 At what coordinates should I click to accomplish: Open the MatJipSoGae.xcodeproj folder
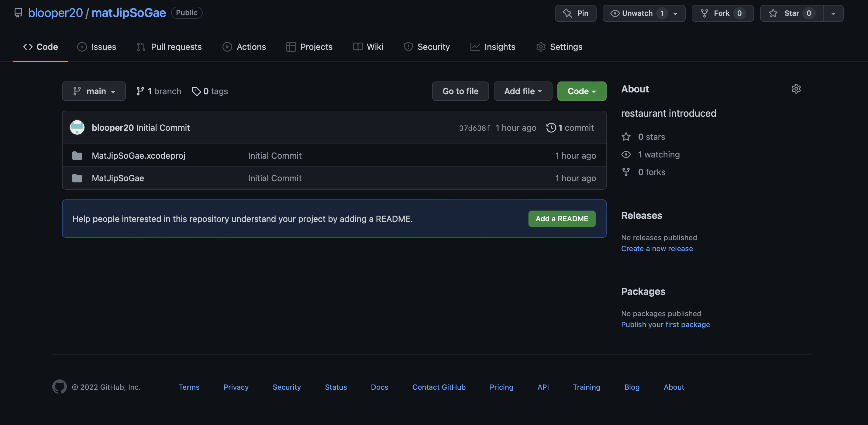(x=139, y=155)
